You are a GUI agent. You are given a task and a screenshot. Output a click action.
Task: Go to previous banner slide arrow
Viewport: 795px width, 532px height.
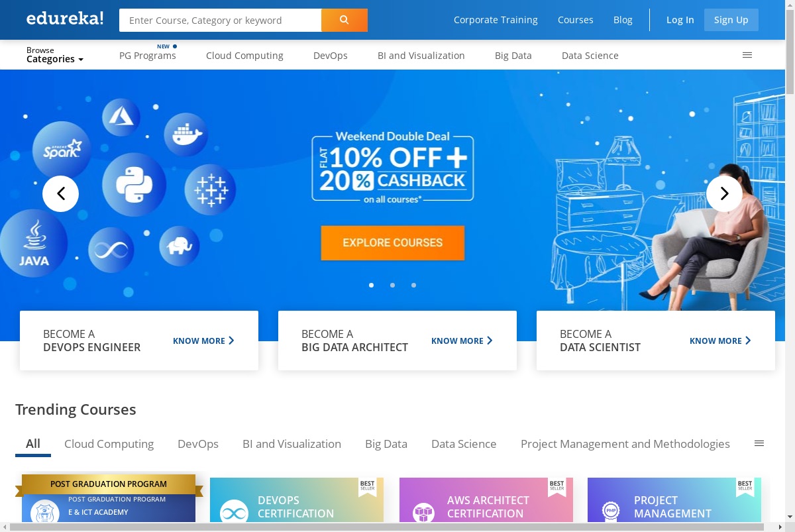61,193
